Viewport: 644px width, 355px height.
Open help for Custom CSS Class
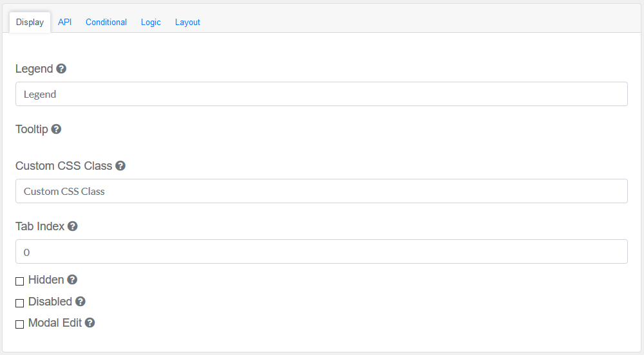coord(120,166)
